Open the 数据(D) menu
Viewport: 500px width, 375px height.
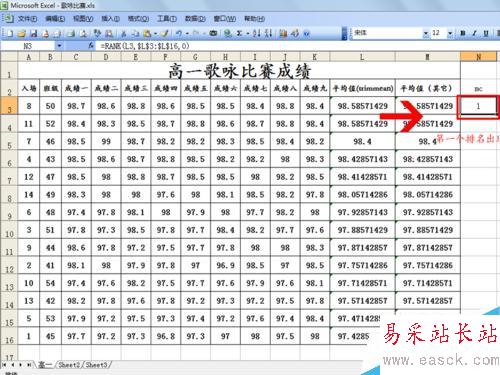195,19
